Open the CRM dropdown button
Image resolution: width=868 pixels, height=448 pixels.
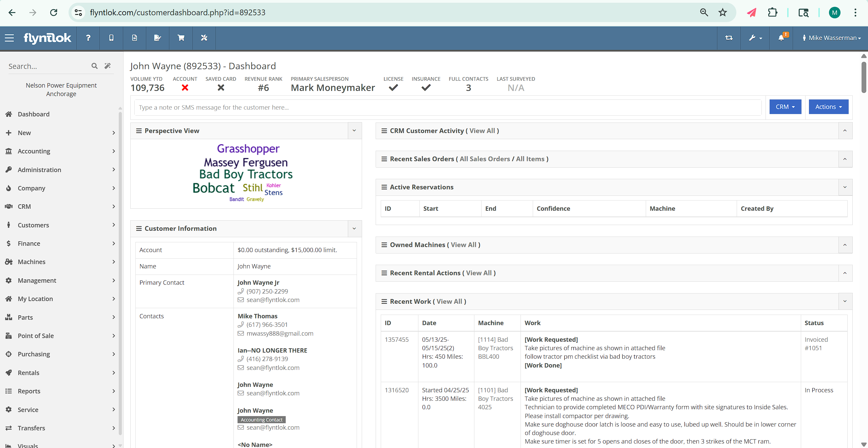pyautogui.click(x=785, y=107)
